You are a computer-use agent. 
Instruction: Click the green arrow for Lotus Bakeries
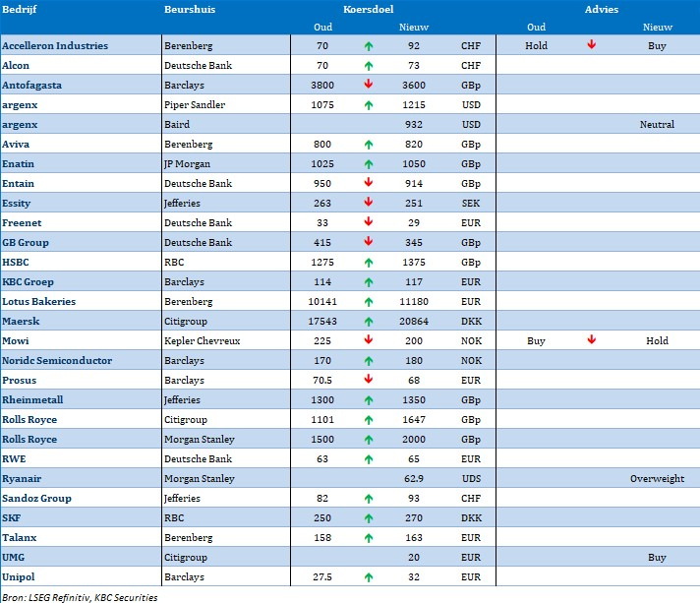tap(369, 301)
